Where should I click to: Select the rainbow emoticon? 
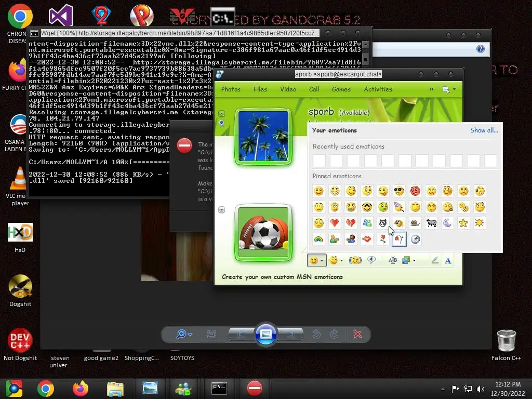[x=318, y=239]
